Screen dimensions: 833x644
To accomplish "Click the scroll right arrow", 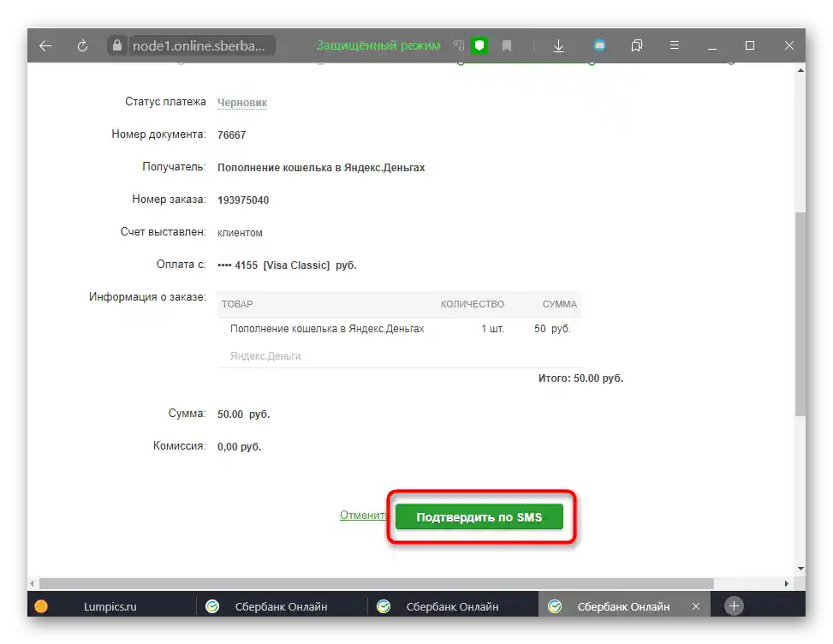I will tap(787, 583).
